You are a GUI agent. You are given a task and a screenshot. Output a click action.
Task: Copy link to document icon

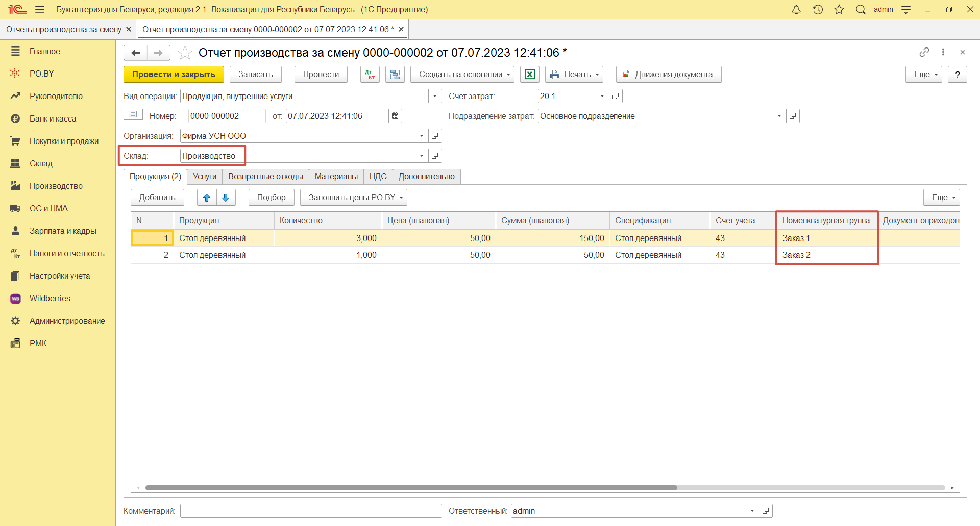[x=924, y=52]
